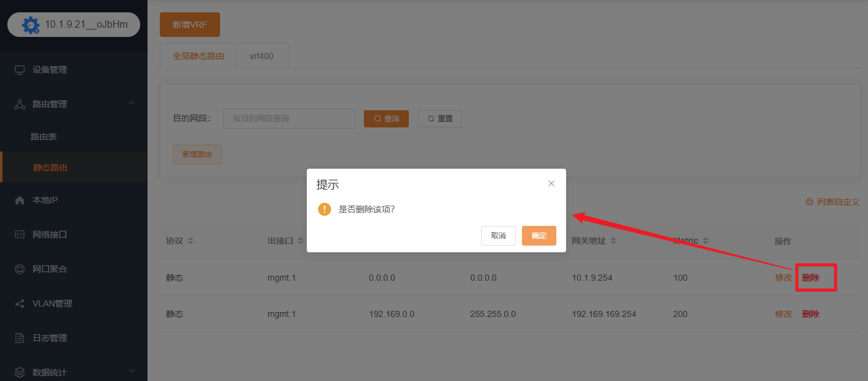Select the 全局静态路由 tab
The height and width of the screenshot is (381, 868).
point(198,56)
